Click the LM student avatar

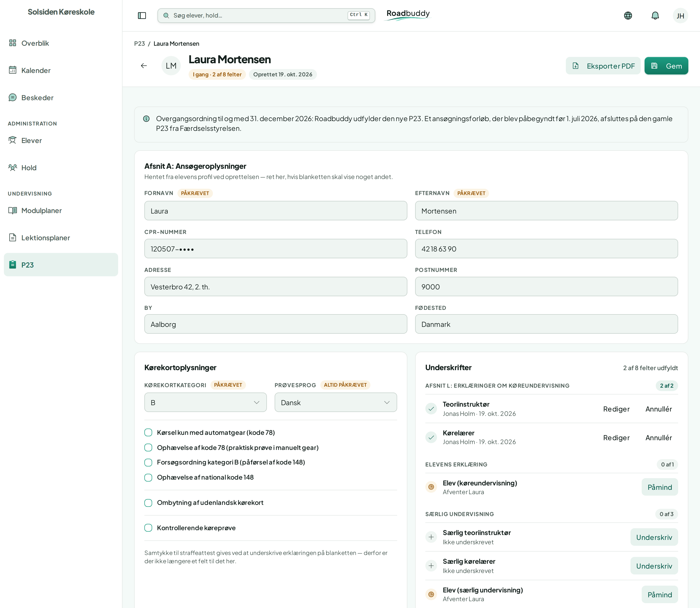(x=171, y=66)
